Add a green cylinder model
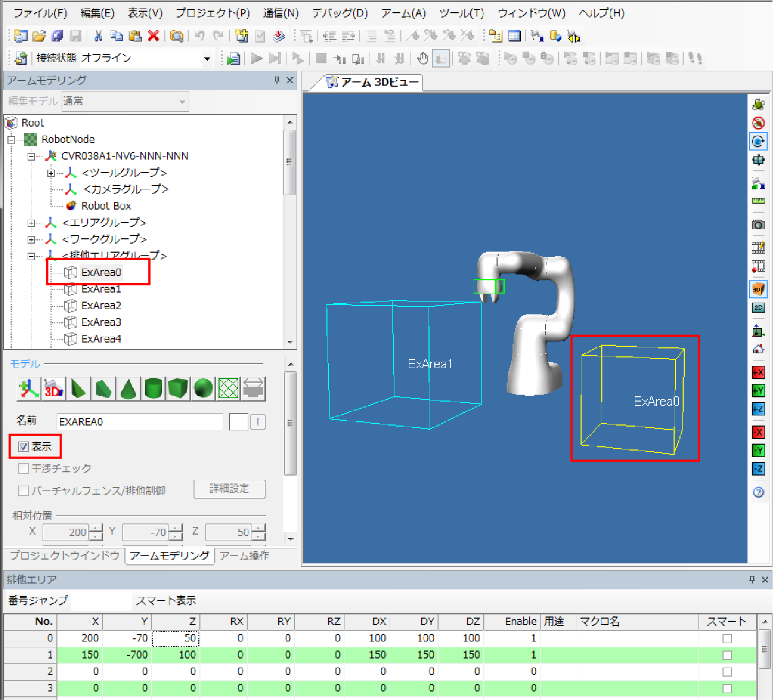 click(153, 389)
